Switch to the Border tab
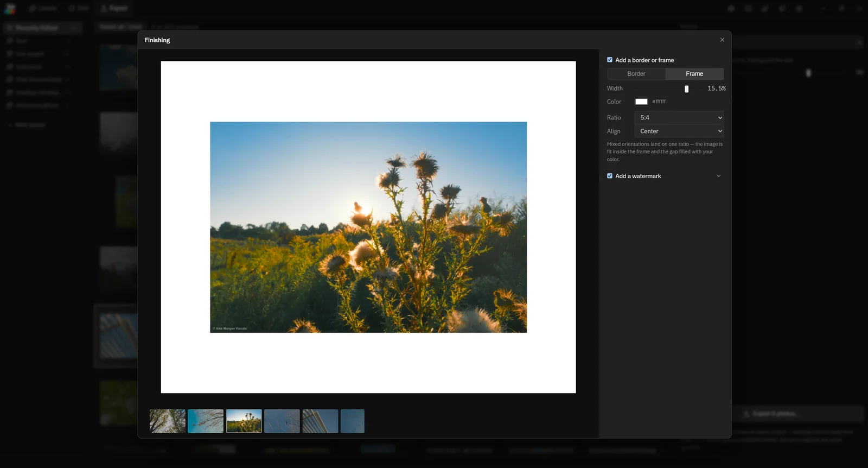 click(636, 74)
